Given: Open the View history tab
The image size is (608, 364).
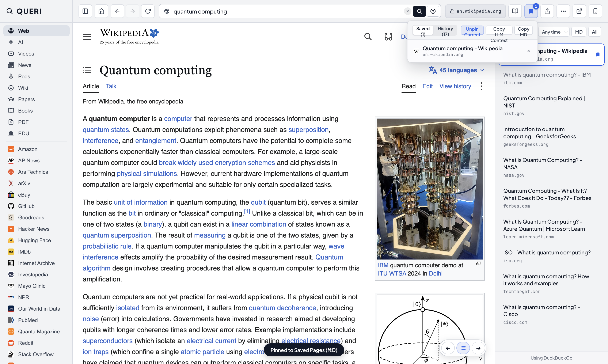Looking at the screenshot, I should [x=455, y=86].
